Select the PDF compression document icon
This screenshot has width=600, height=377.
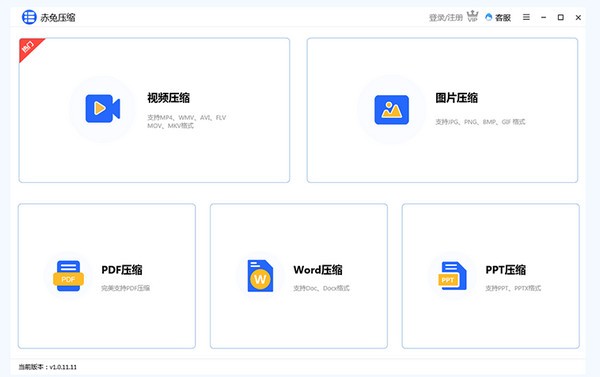click(x=68, y=276)
